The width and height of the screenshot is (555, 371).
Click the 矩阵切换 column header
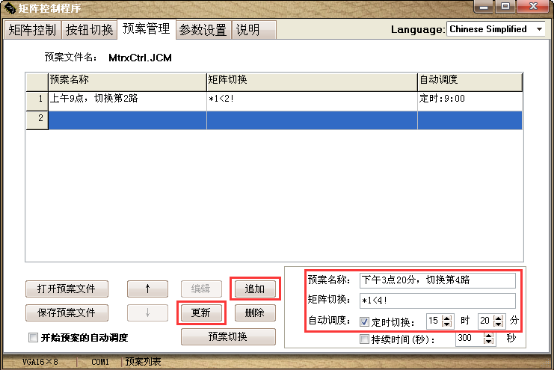point(312,82)
